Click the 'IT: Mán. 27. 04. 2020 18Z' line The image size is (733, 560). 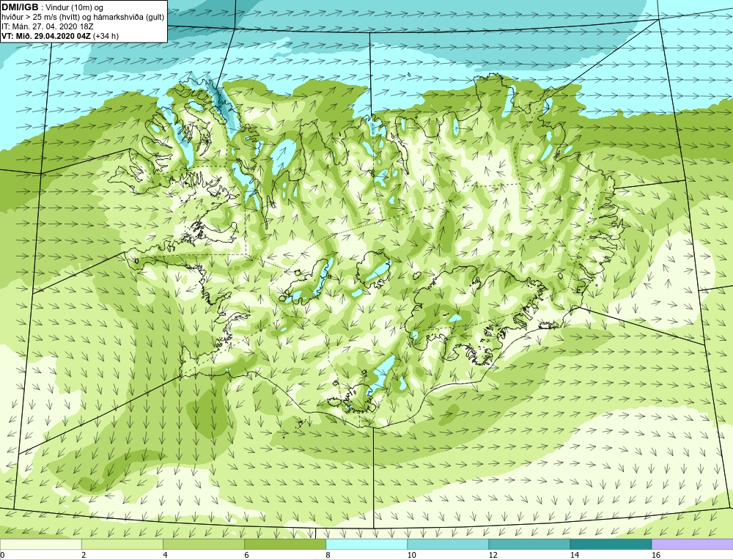click(47, 26)
